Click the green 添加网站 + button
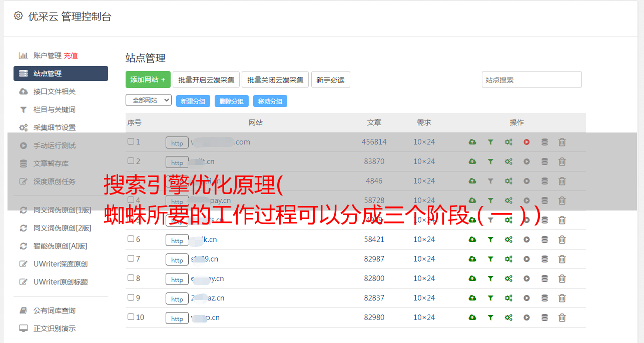This screenshot has height=343, width=644. (x=148, y=79)
